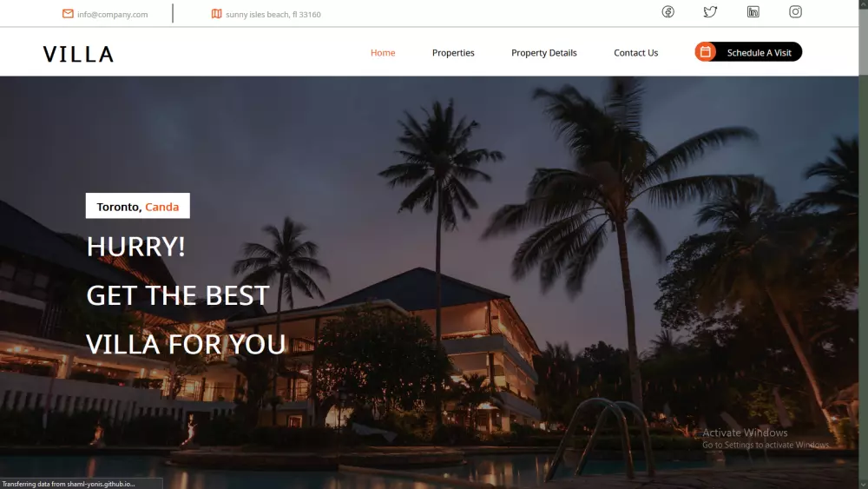This screenshot has height=489, width=868.
Task: Click the map icon beside sunny isles beach
Action: click(x=216, y=14)
